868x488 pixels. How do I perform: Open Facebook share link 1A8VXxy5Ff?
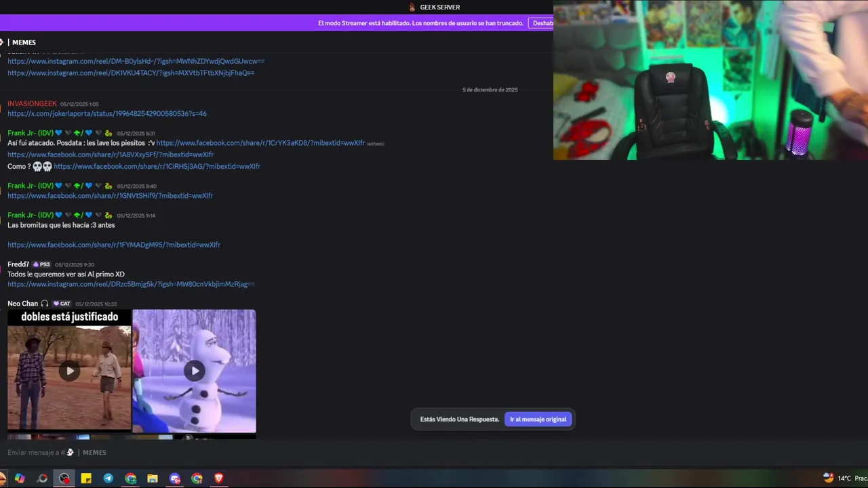pos(111,155)
